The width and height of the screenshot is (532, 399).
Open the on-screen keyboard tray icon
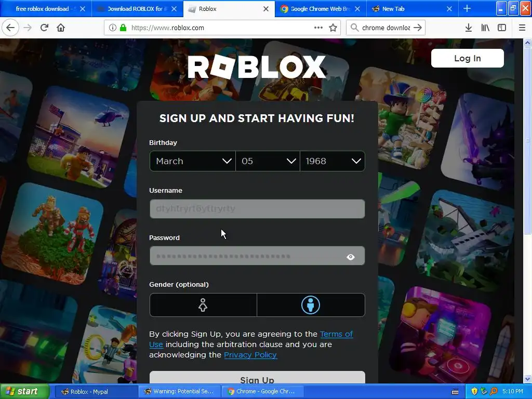[455, 392]
